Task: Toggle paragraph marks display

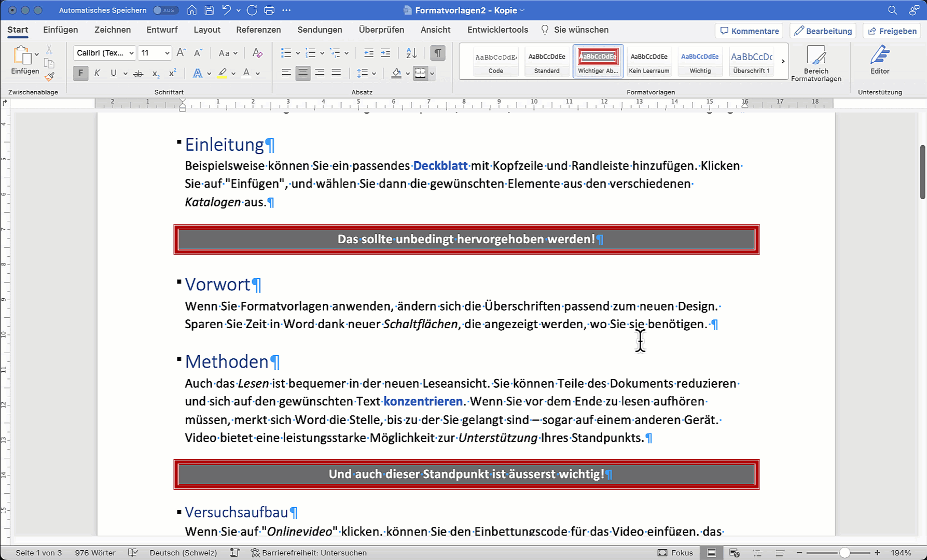Action: point(438,53)
